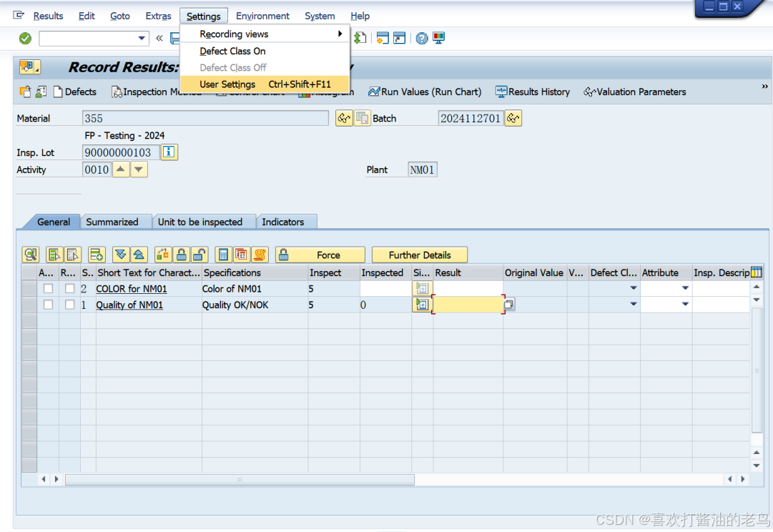
Task: Click the single values icon for COLOR for NM01
Action: (422, 288)
